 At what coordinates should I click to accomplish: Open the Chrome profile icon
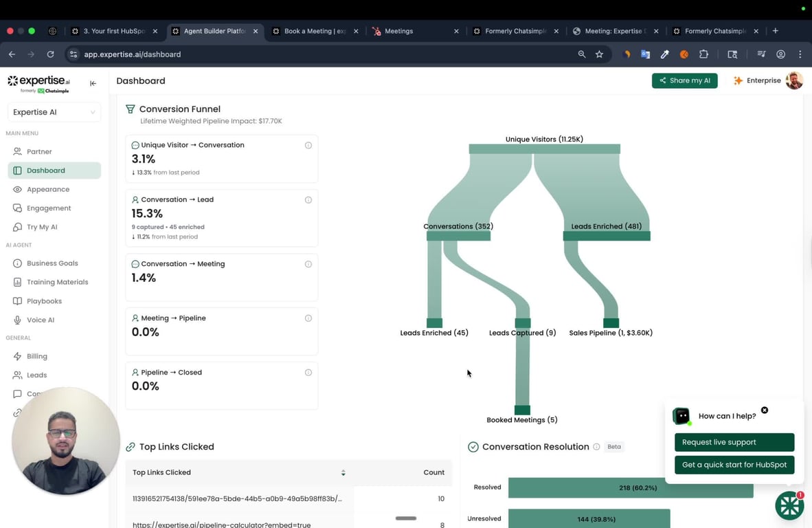pos(780,54)
